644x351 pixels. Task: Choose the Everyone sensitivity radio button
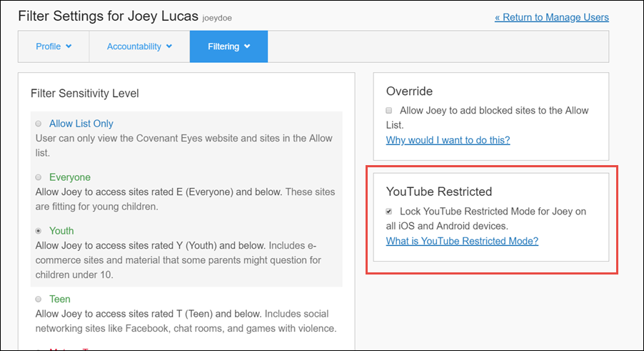(x=38, y=177)
